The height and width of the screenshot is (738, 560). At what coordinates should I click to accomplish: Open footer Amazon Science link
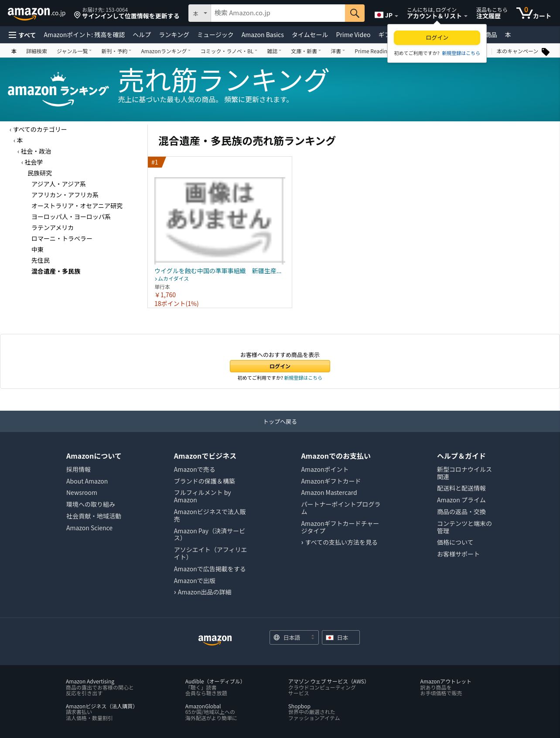click(89, 528)
